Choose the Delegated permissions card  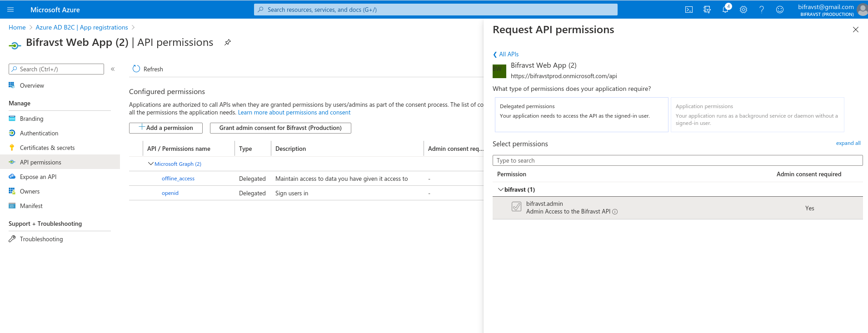[581, 114]
